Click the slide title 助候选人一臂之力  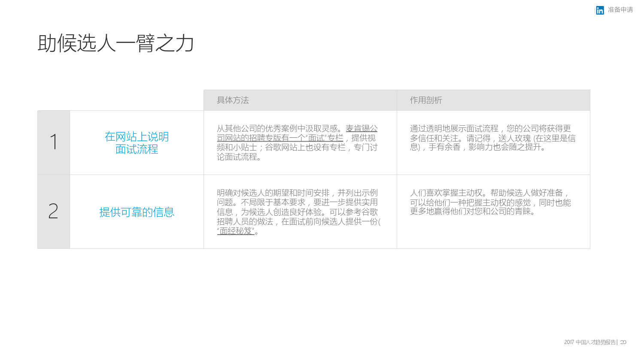click(116, 43)
